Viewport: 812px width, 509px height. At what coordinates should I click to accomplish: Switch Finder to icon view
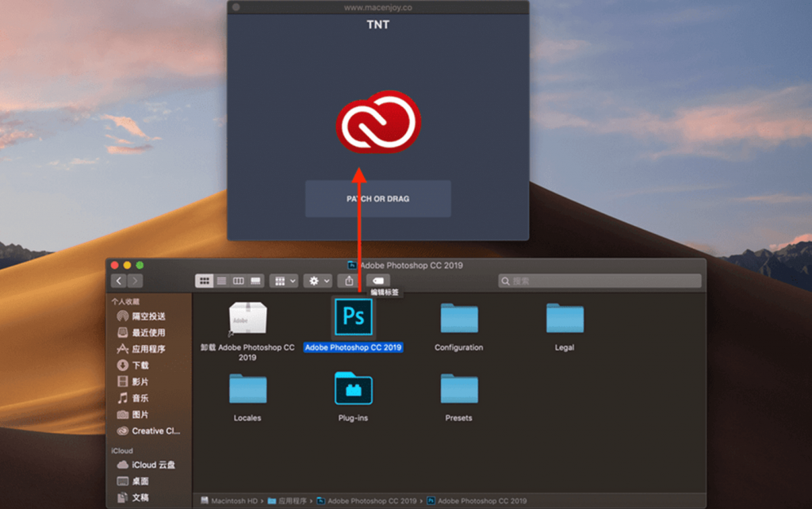pos(204,281)
